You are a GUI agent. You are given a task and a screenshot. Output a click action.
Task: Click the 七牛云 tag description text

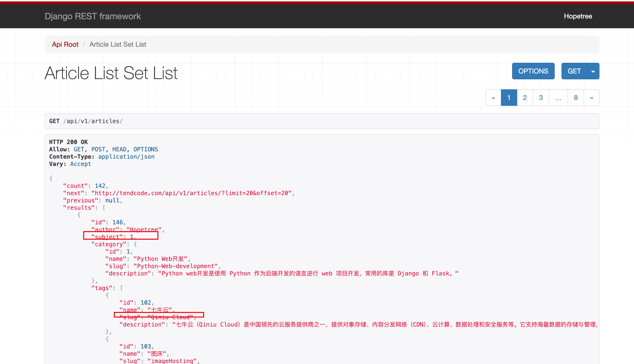[385, 325]
